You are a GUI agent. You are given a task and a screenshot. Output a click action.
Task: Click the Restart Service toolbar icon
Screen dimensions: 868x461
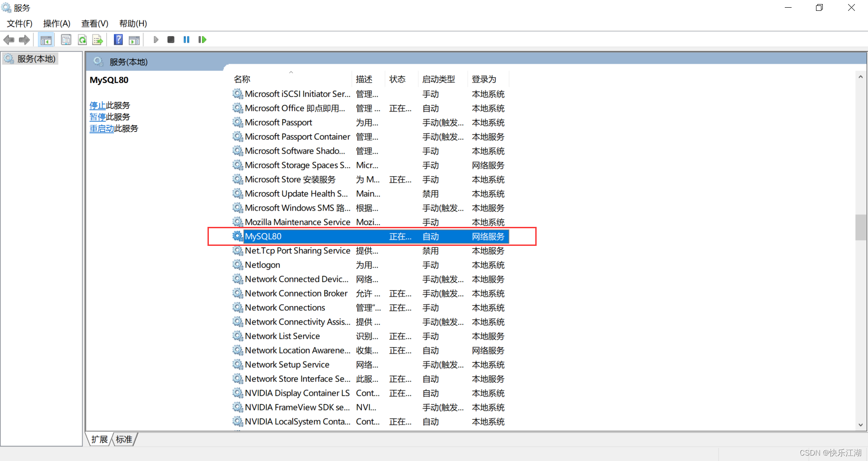click(x=202, y=40)
